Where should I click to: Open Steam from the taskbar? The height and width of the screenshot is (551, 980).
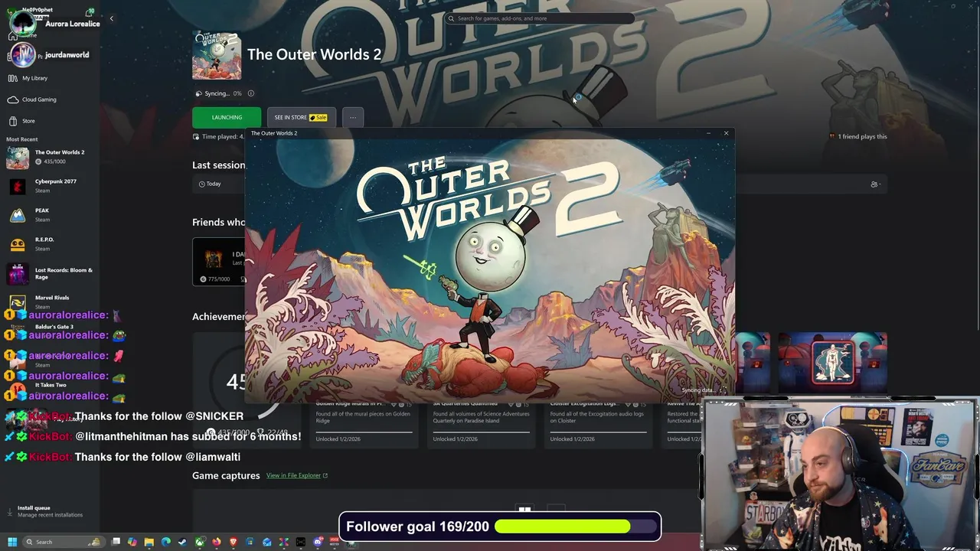click(182, 542)
